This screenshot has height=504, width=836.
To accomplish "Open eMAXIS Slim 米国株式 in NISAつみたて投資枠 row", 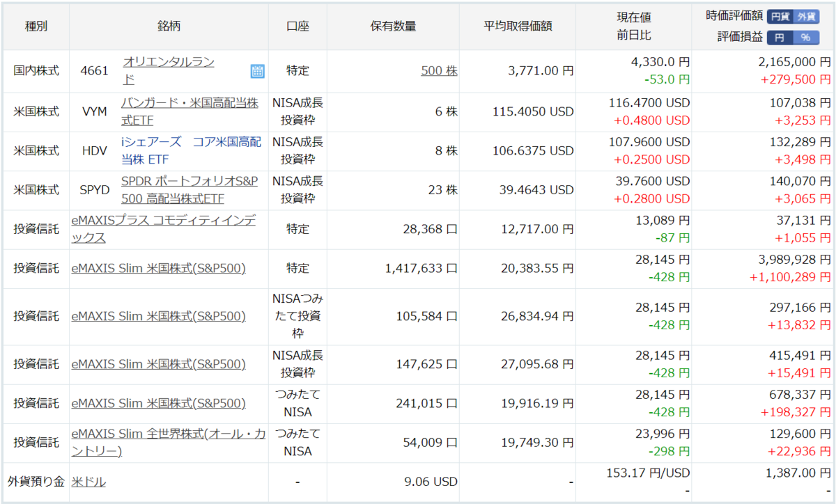I will [158, 316].
